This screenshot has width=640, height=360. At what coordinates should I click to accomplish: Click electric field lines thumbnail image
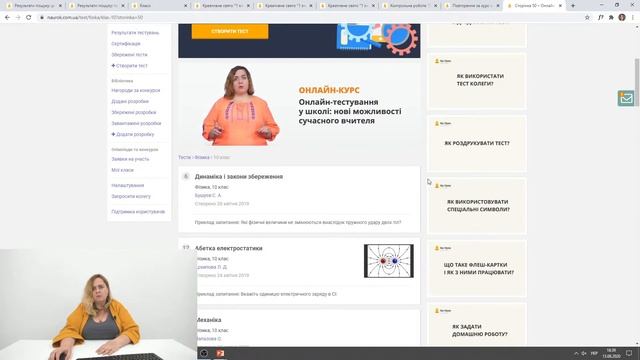click(389, 261)
